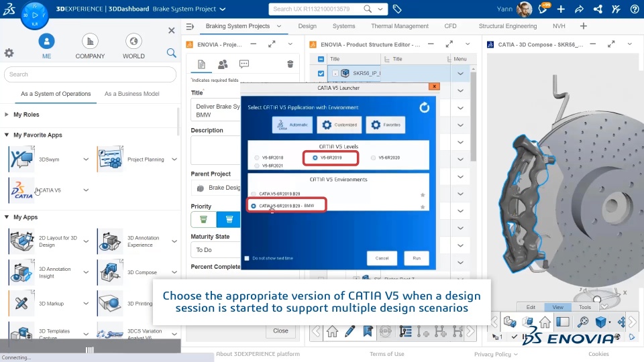The image size is (644, 362).
Task: Open the SKR56_IP row menu chevron
Action: (460, 74)
